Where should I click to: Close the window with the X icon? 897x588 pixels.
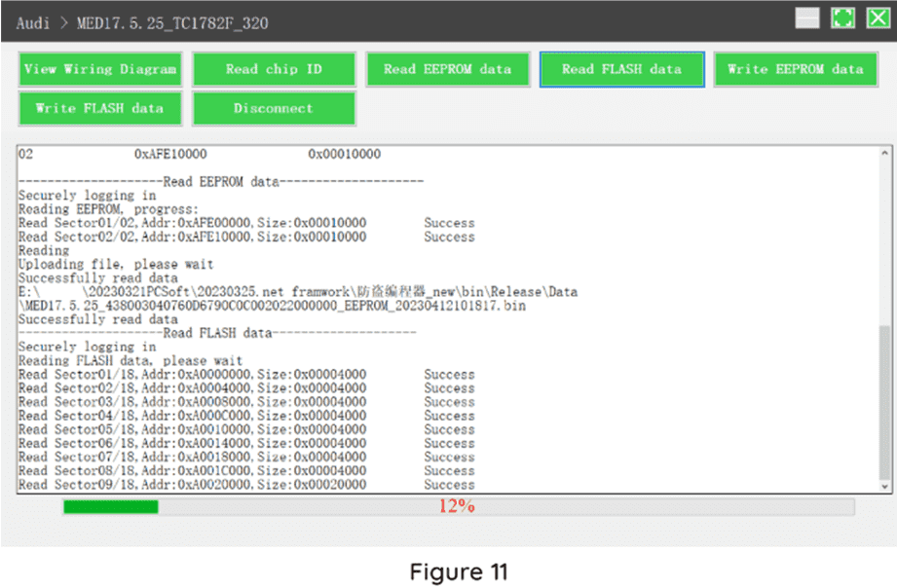point(878,18)
